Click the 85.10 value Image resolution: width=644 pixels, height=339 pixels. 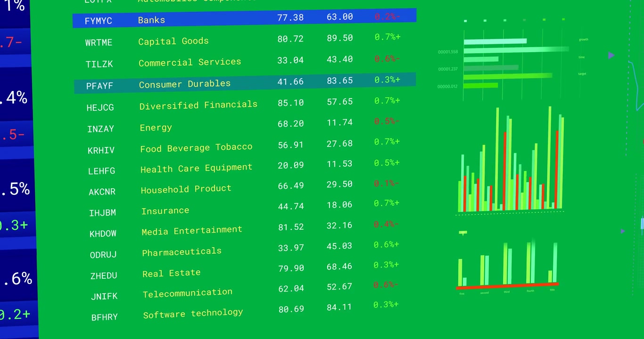[x=291, y=103]
